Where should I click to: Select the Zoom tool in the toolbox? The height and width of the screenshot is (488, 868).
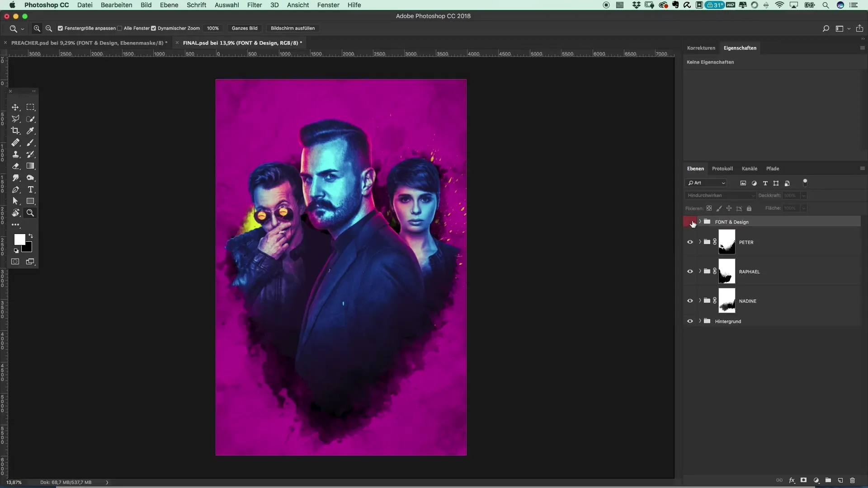30,213
